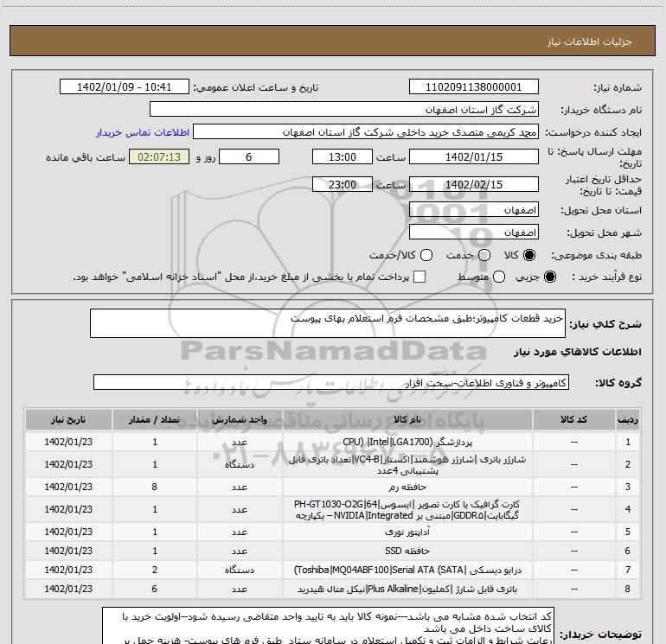Click the پردازشگر CPU Intel LGA1700 item
Screen dimensions: 666x644
[407, 442]
